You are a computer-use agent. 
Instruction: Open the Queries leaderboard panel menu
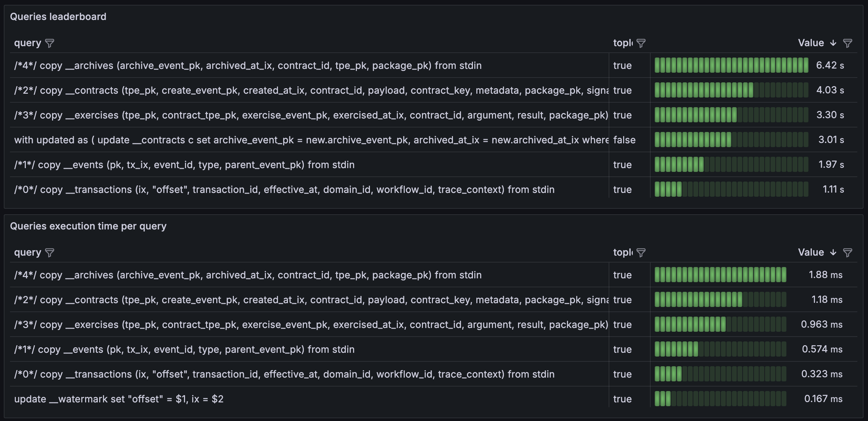58,16
